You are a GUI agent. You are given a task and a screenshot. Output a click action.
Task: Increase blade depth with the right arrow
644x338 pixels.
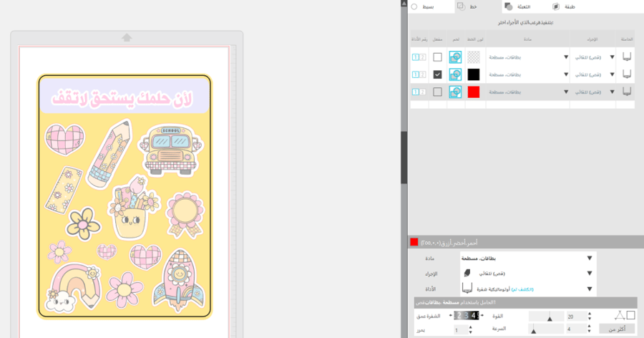coord(482,316)
